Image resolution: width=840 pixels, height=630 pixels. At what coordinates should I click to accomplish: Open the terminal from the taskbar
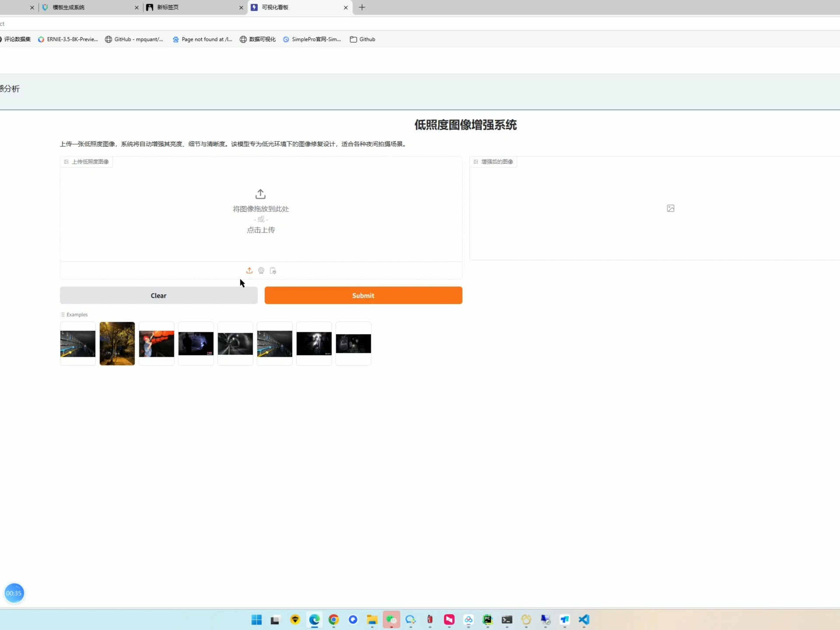tap(507, 619)
